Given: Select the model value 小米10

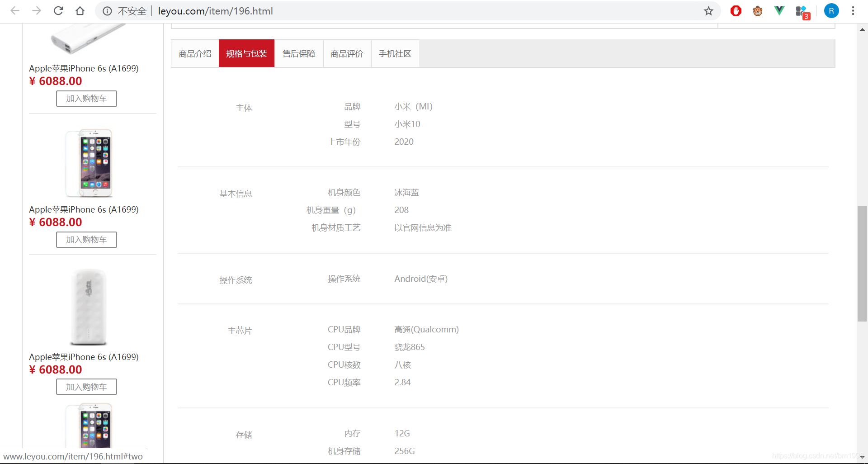Looking at the screenshot, I should (x=407, y=124).
